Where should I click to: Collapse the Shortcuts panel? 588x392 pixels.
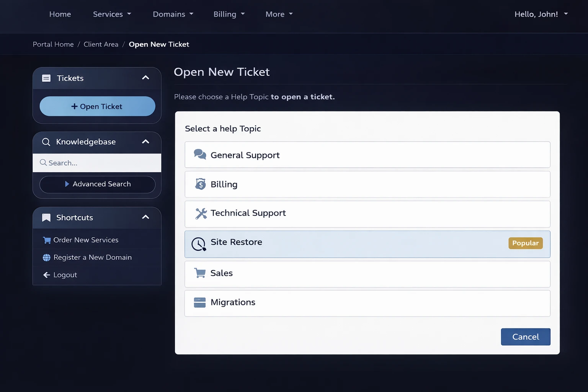[145, 217]
